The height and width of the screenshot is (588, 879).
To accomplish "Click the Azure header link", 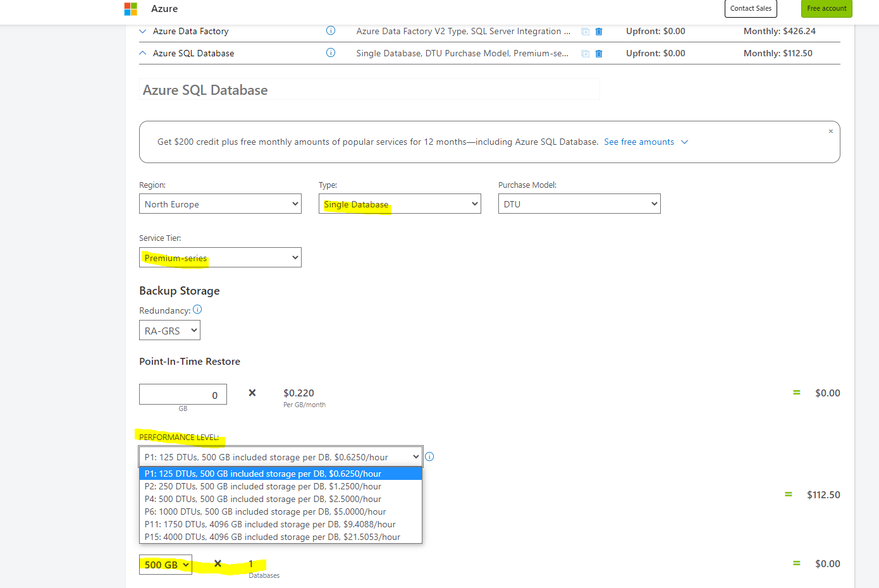I will (x=164, y=8).
